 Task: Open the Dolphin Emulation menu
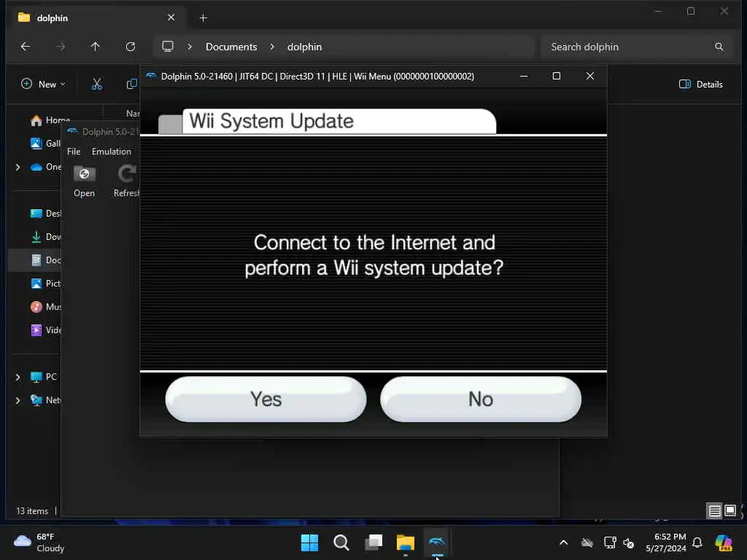point(112,152)
